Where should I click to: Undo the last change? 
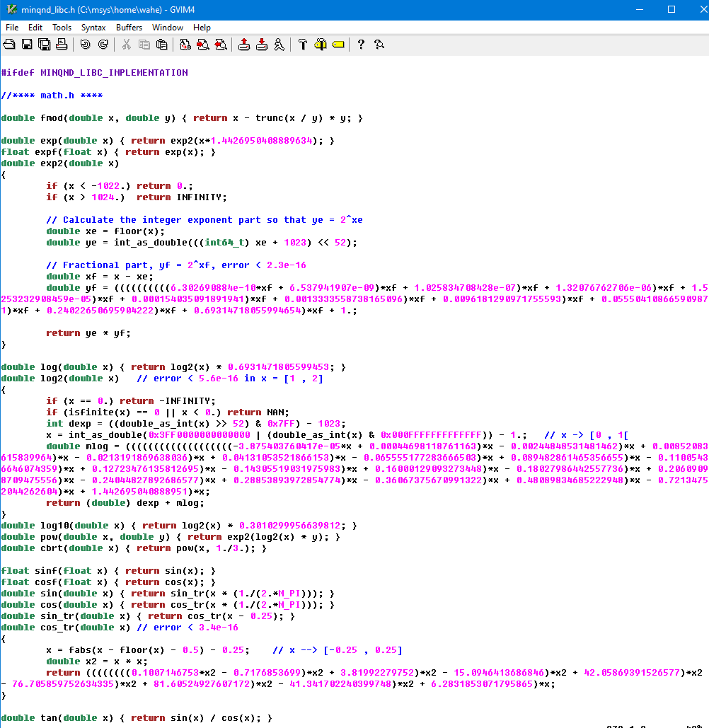[x=86, y=45]
